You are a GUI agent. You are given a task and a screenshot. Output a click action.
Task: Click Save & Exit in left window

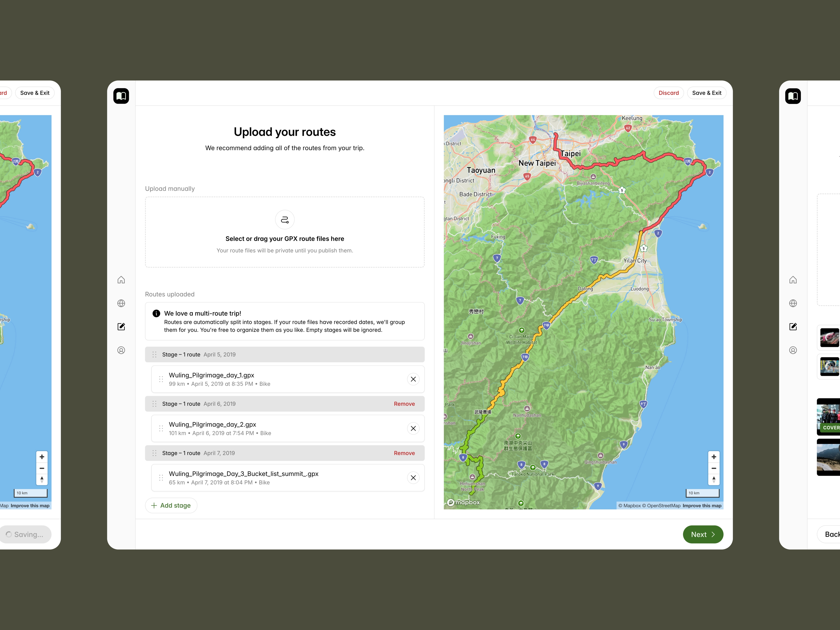point(35,93)
